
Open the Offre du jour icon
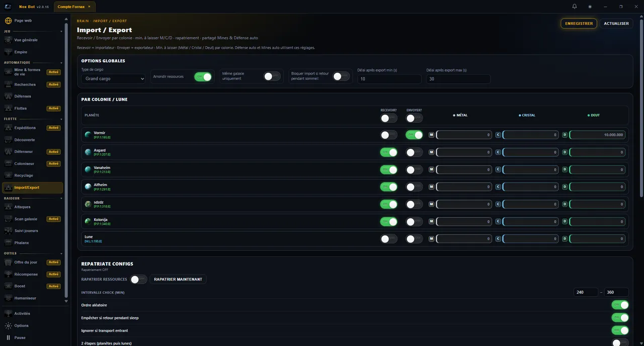click(x=8, y=262)
